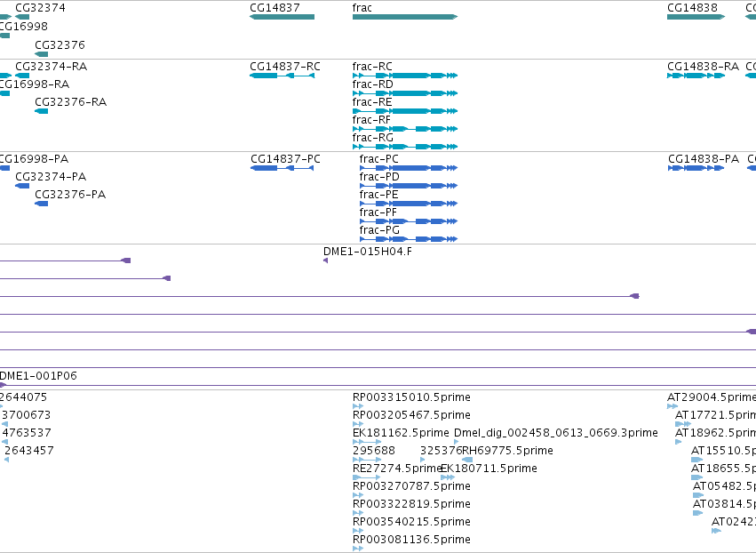Click the AT29004.5prime EST label

point(712,397)
